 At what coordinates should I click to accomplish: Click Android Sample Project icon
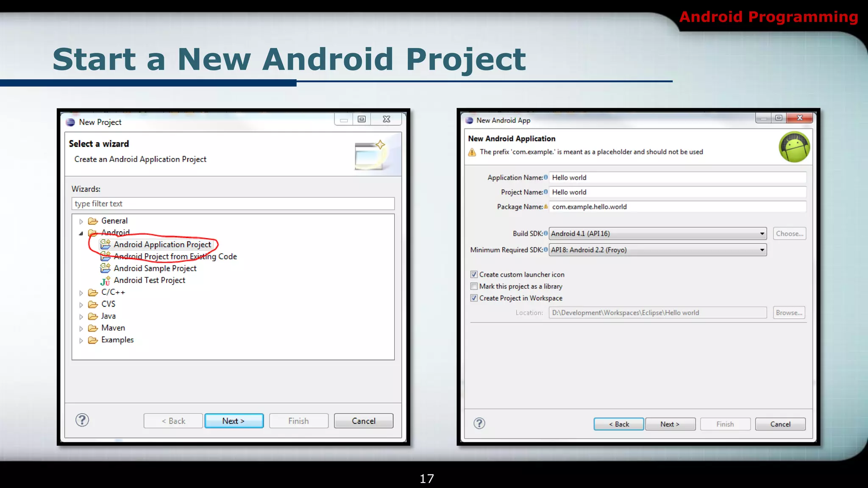tap(105, 268)
